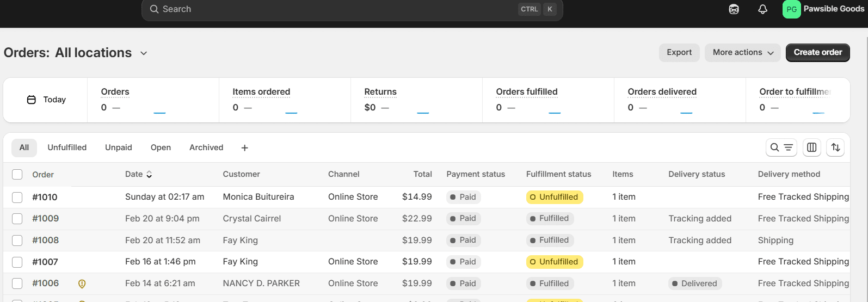Check the box for order #1008

(17, 241)
